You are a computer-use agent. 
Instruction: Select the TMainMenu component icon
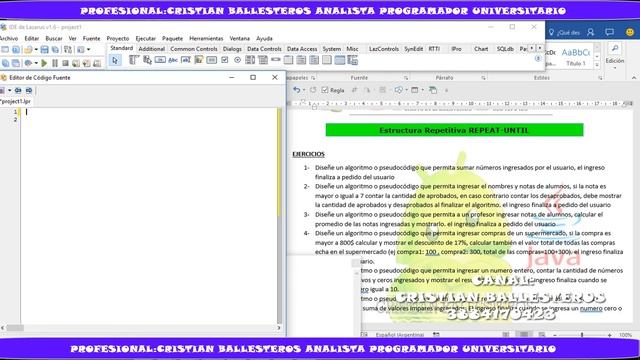pyautogui.click(x=134, y=60)
